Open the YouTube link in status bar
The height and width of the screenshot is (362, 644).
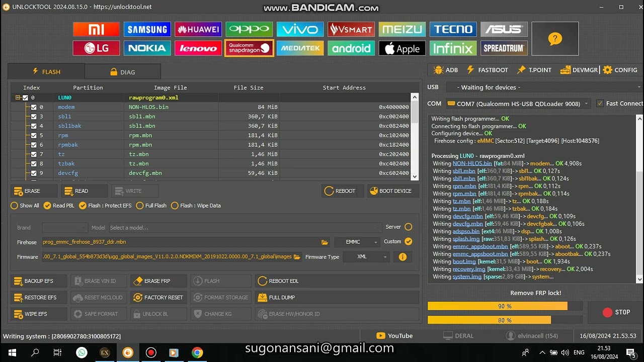click(394, 336)
